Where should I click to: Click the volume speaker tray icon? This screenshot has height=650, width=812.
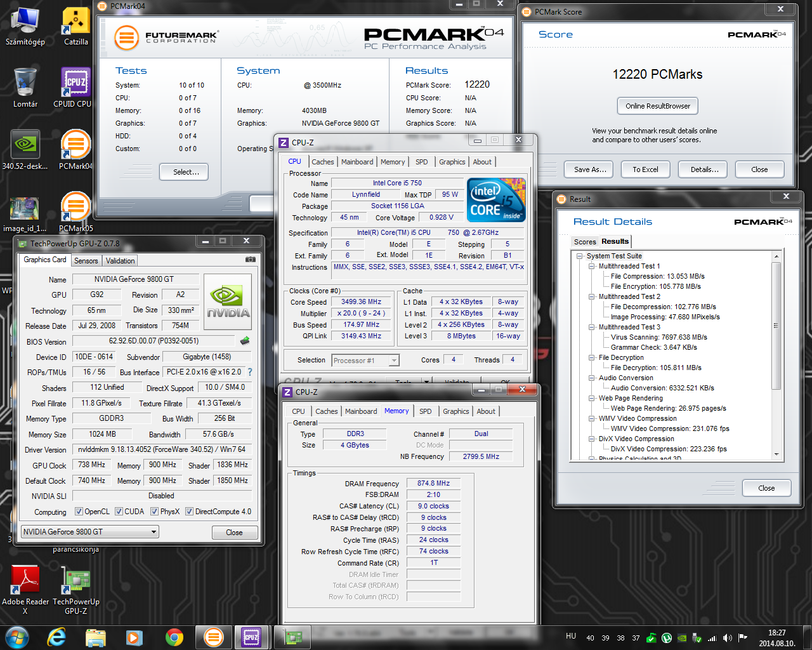point(727,638)
